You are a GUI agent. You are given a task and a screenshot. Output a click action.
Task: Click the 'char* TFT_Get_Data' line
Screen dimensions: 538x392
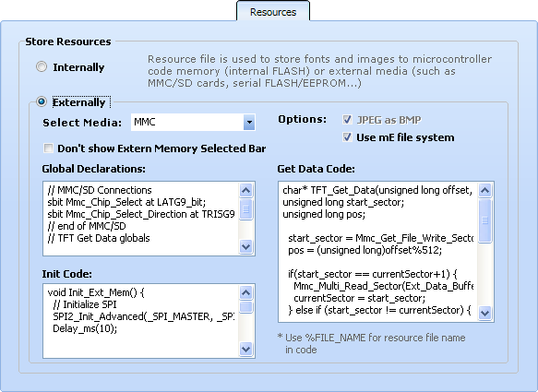coord(377,190)
